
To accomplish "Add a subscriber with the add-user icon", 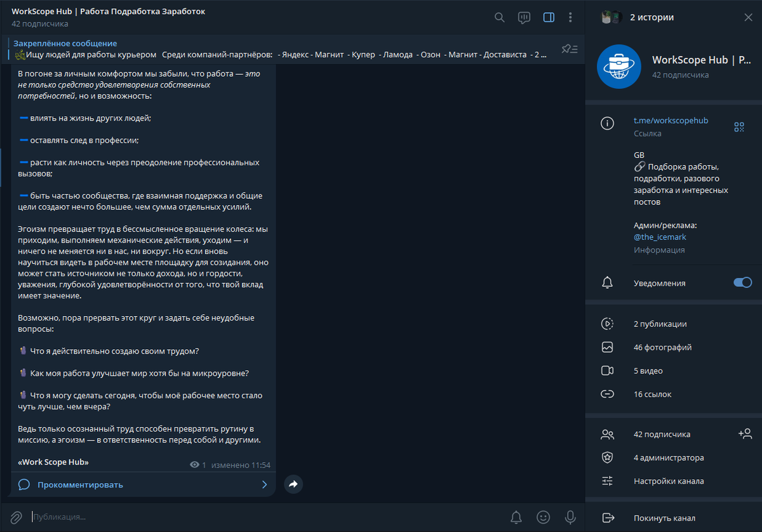I will (745, 434).
